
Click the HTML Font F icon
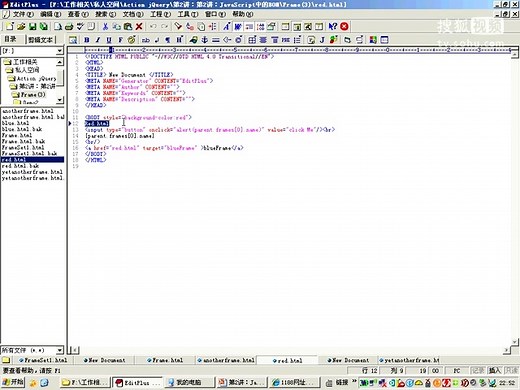[120, 40]
